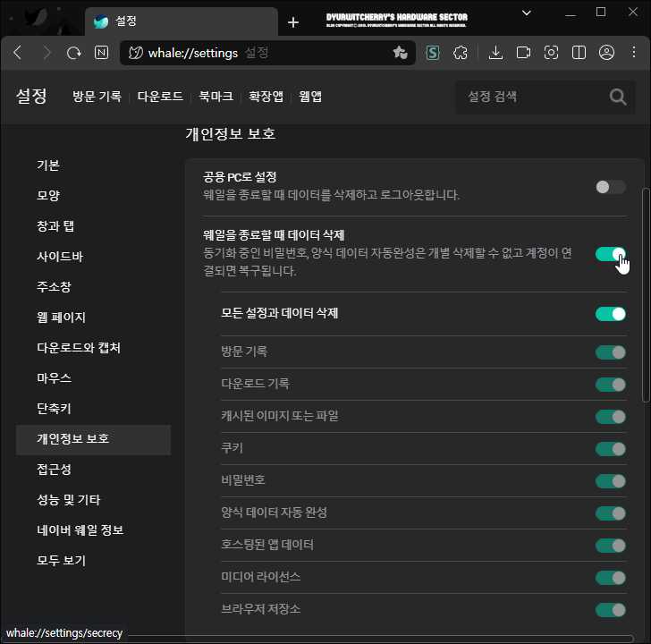
Task: Turn off 모든 설정과 데이터 삭제 switch
Action: (610, 314)
